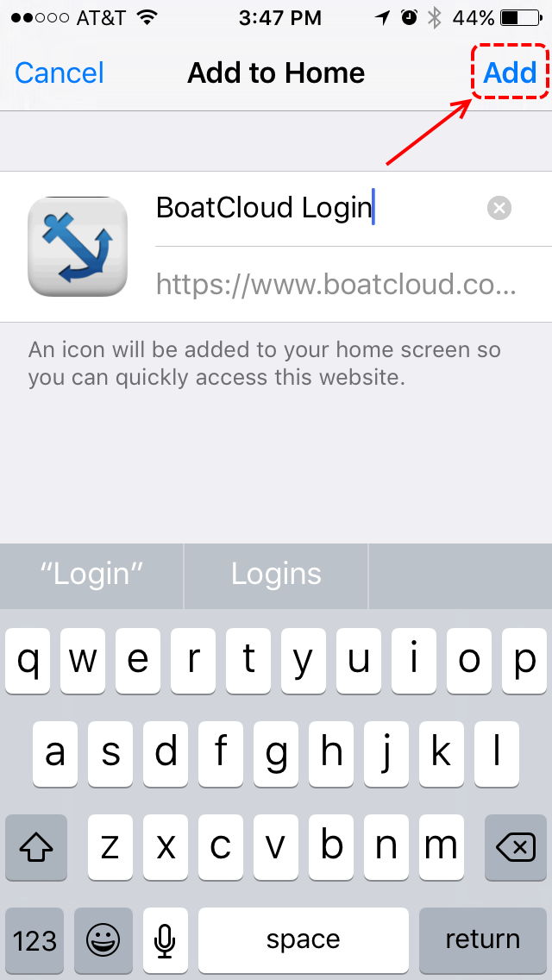Tap the microphone dictation key
552x980 pixels.
(x=165, y=940)
